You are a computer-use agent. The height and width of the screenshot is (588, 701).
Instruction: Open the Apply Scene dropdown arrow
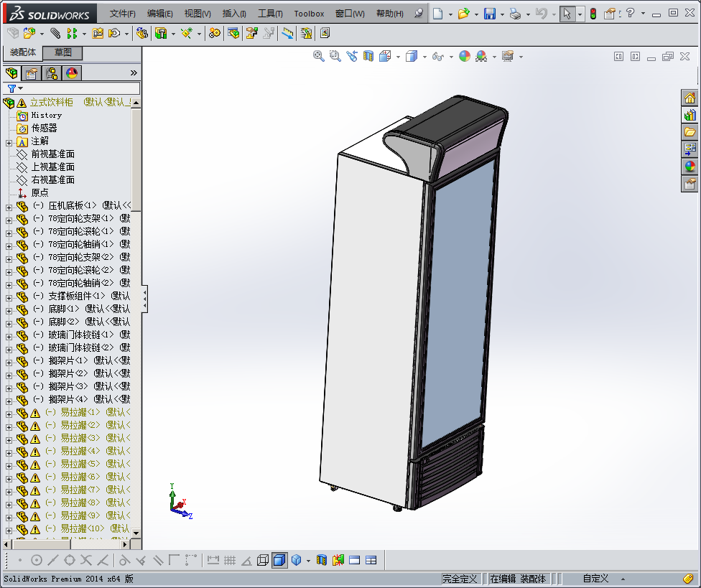point(494,57)
